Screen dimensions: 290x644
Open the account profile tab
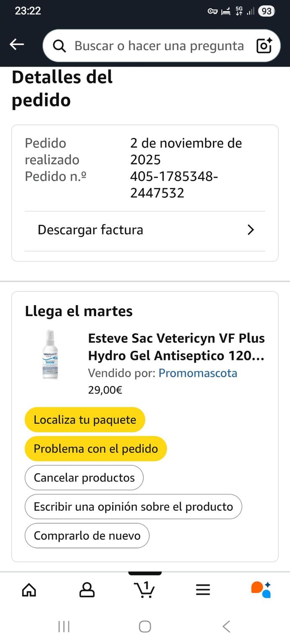pos(87,590)
